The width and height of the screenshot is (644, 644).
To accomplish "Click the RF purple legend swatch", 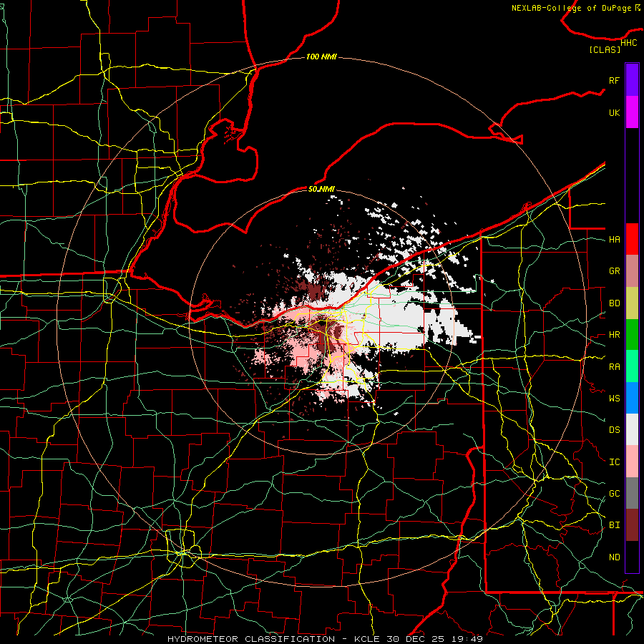I will click(632, 80).
